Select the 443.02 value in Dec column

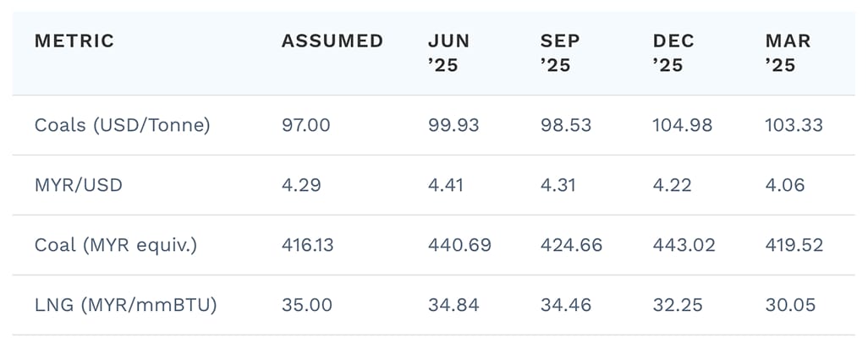[684, 244]
